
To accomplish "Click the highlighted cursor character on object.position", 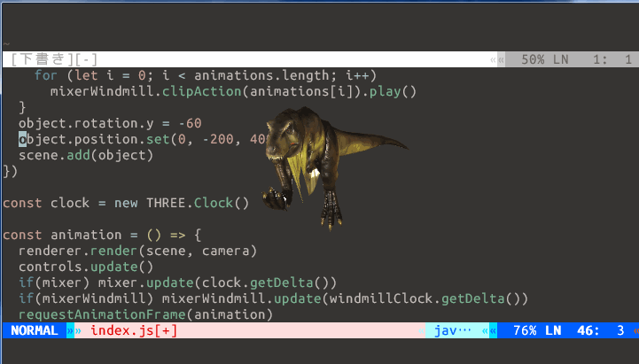I will 22,139.
